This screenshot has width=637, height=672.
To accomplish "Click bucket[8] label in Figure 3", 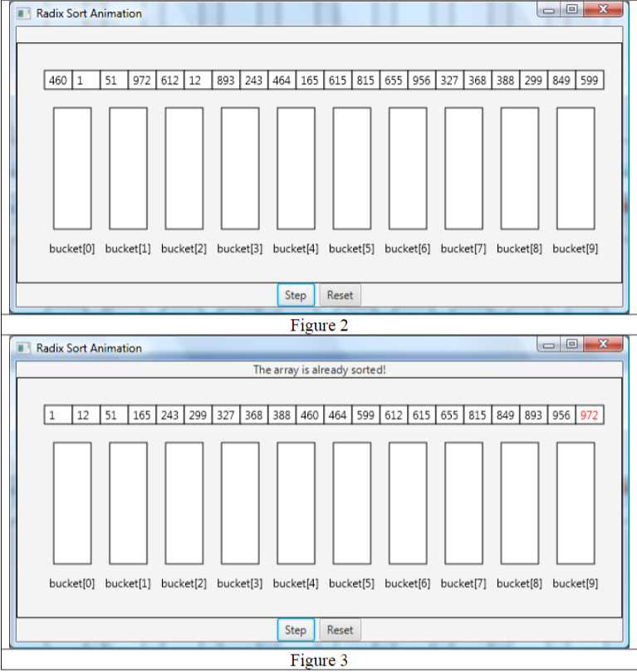I will point(519,583).
